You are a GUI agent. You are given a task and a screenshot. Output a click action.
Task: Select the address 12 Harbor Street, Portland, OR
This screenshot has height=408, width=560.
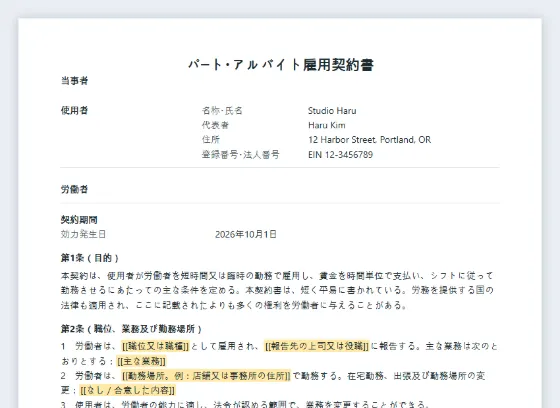pyautogui.click(x=370, y=140)
